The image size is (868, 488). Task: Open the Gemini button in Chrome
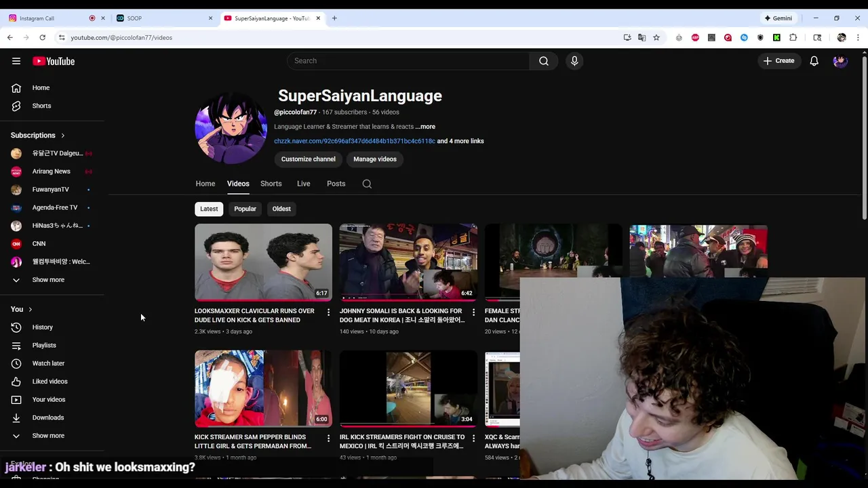[x=778, y=18]
